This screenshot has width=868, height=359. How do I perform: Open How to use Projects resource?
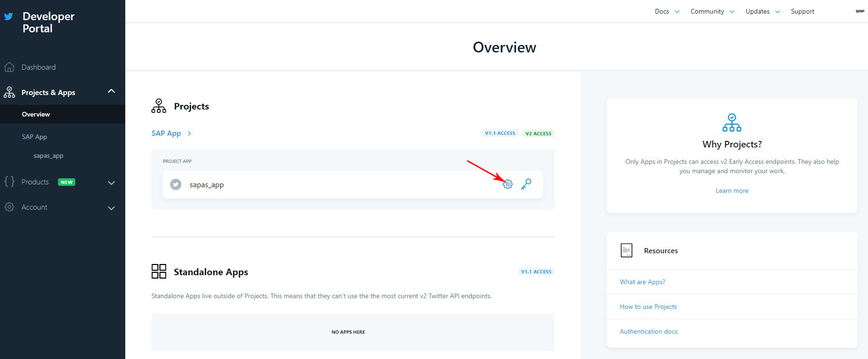pyautogui.click(x=648, y=307)
